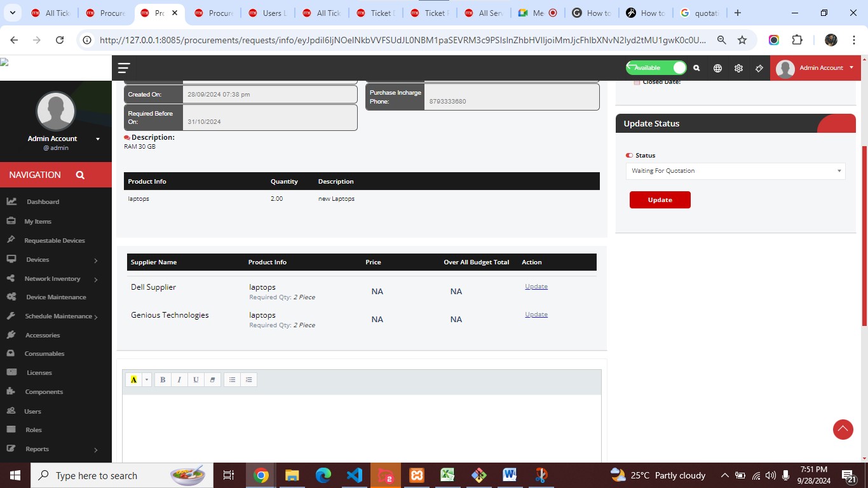
Task: Apply underline formatting in the editor
Action: coord(196,379)
